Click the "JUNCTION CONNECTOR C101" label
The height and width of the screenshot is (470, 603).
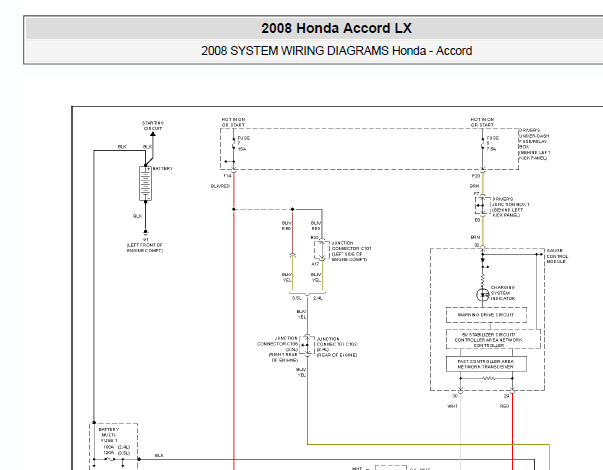click(x=351, y=251)
